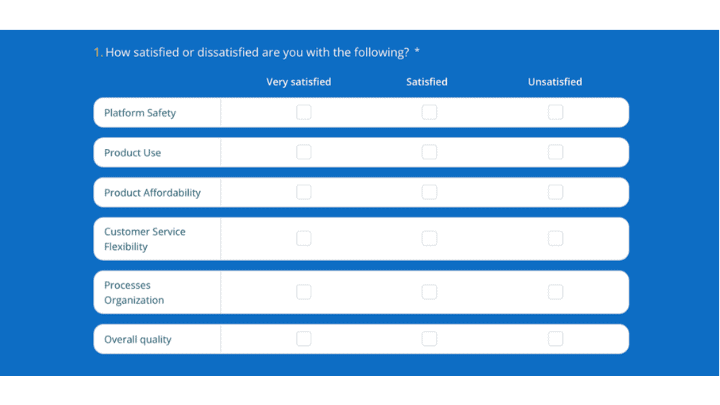
Task: Choose Satisfied for Processes Organization
Action: (429, 292)
